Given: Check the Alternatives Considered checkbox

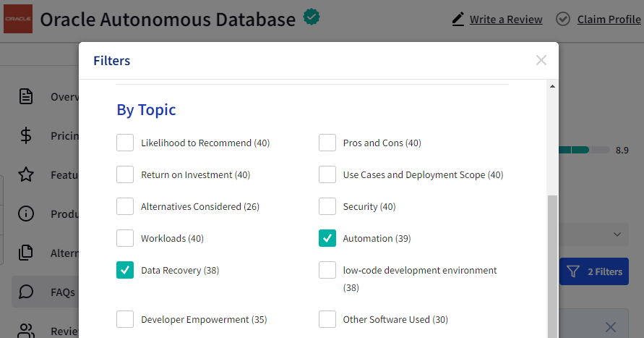Looking at the screenshot, I should [125, 206].
